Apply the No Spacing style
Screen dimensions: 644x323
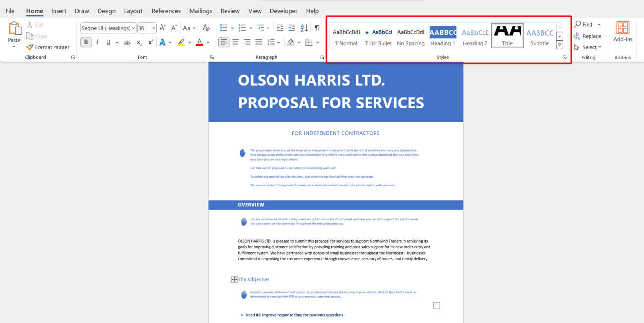pos(411,37)
